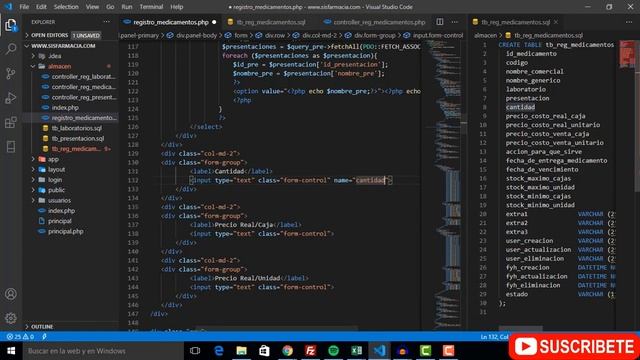Click input.form-control in breadcrumb
The image size is (640, 360).
coord(438,36)
